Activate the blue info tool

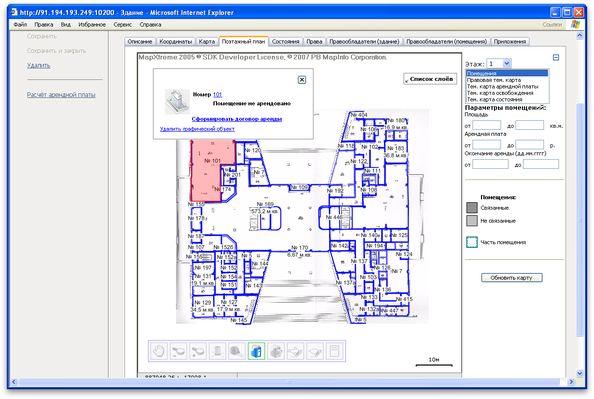point(256,351)
